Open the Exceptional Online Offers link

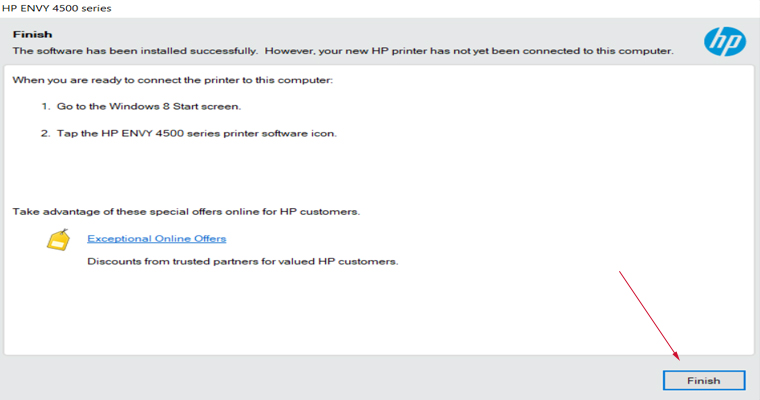coord(156,239)
